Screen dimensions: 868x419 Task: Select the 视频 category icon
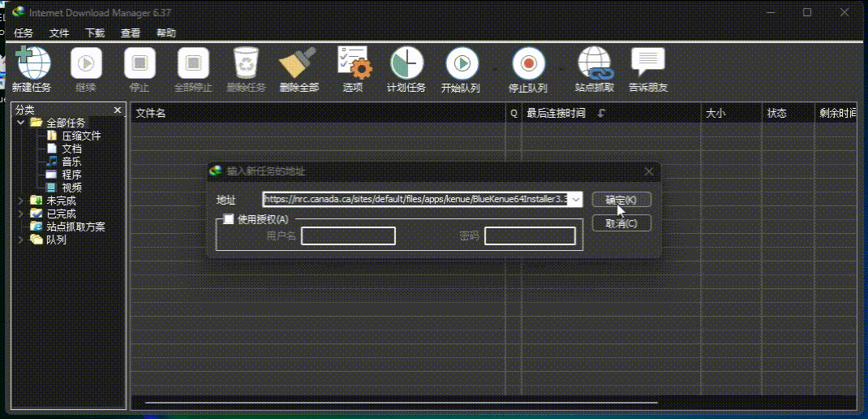click(x=51, y=188)
